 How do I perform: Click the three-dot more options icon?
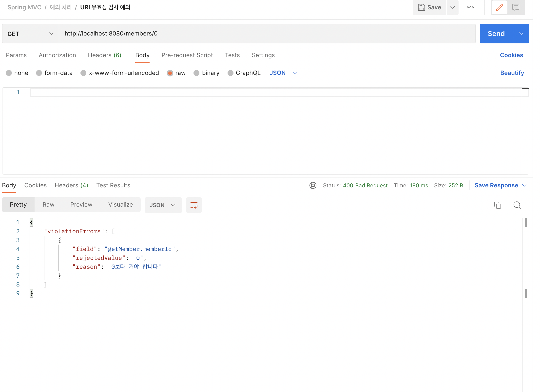tap(470, 7)
